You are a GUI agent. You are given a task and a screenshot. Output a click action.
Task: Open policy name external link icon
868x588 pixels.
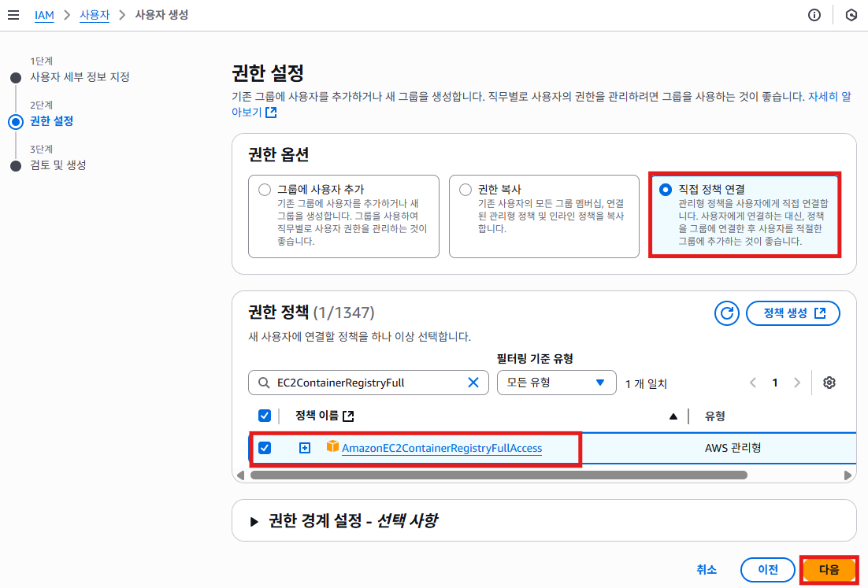348,416
